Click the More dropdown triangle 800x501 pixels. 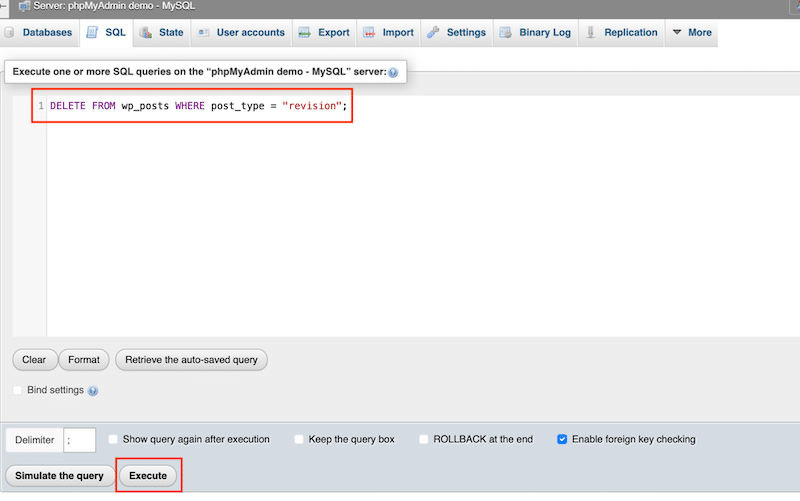point(677,32)
